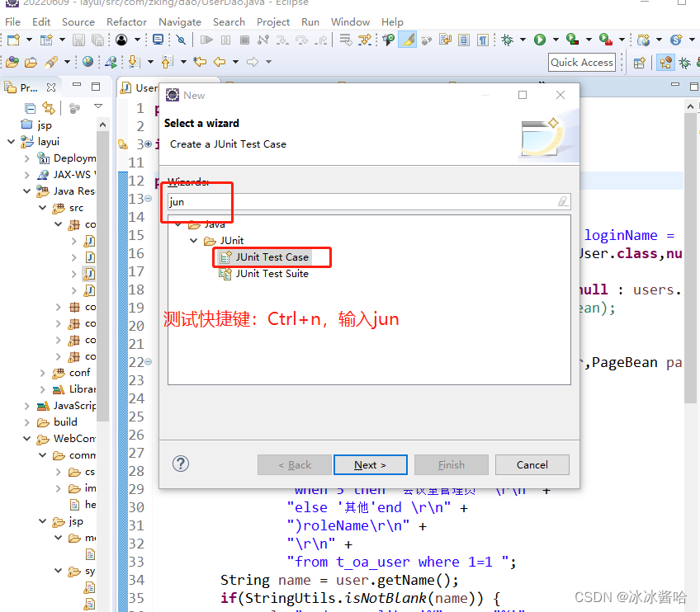Click the Last Edit Location icon

pos(200,62)
